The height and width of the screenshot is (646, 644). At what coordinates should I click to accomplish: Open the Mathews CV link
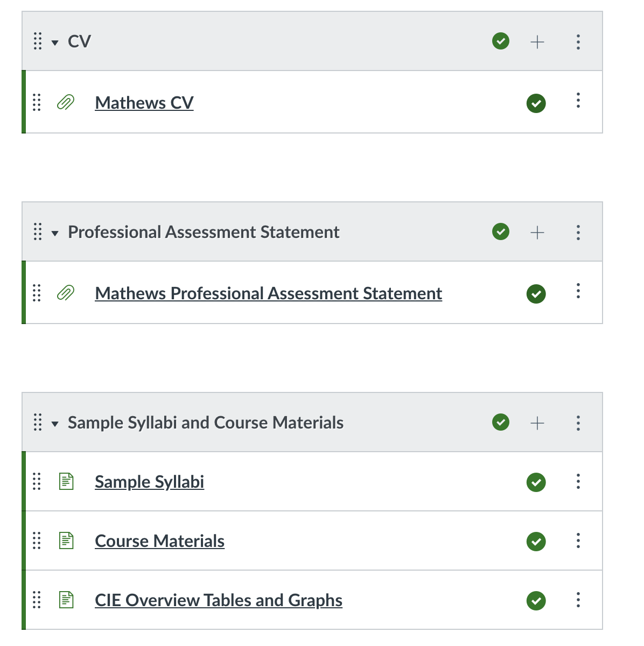coord(144,103)
